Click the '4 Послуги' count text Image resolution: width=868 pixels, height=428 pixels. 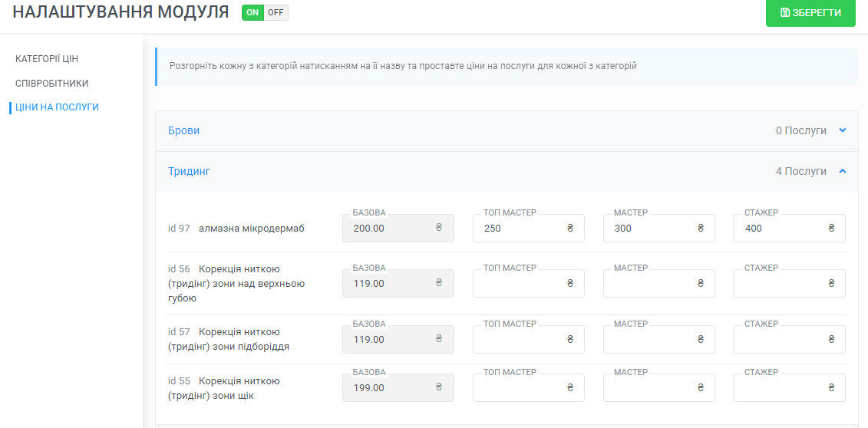(801, 171)
